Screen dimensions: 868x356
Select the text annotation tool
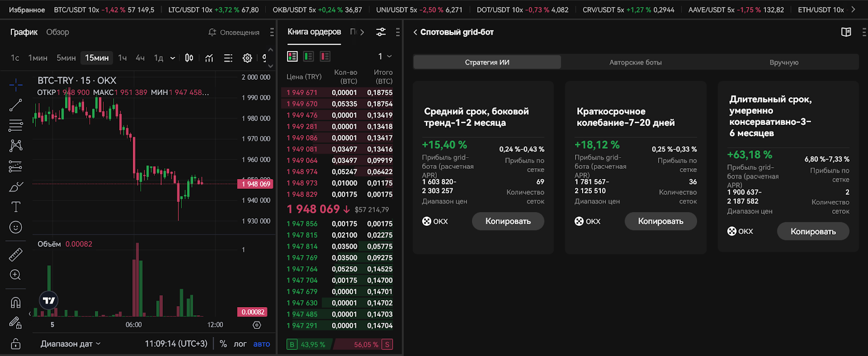pos(16,207)
